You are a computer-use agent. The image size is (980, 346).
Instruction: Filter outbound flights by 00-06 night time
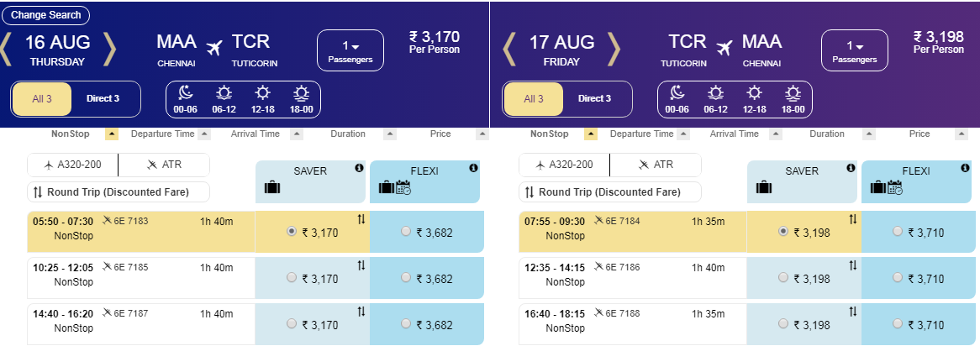pos(185,99)
